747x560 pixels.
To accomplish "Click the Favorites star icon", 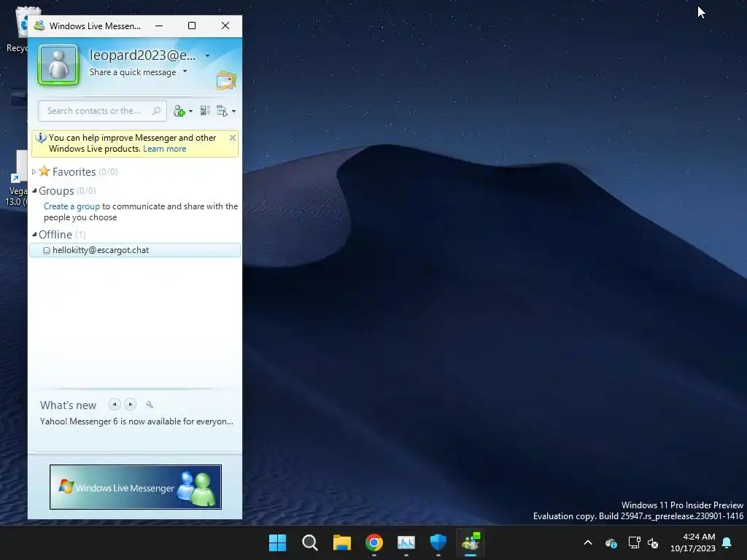I will pyautogui.click(x=44, y=171).
